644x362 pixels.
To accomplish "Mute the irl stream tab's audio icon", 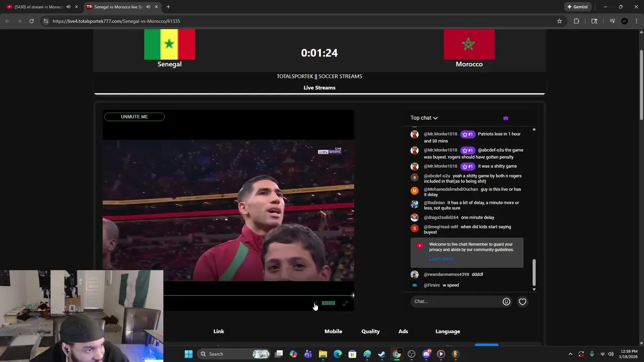I will [x=68, y=7].
